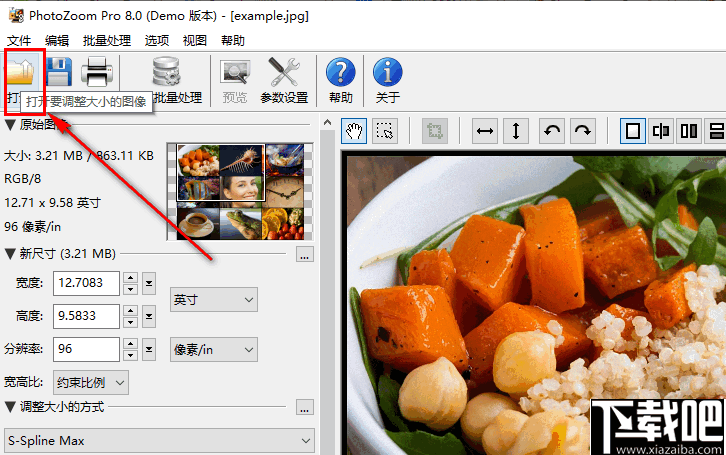
Task: Decrease height with down spinner
Action: tap(131, 322)
